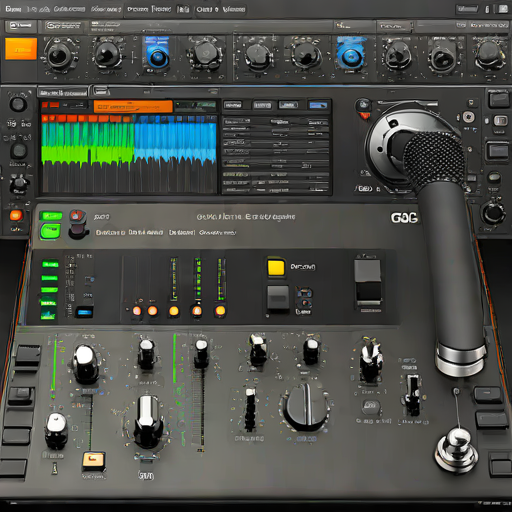Click the microphone's mesh grille
This screenshot has height=512, width=512.
(434, 160)
